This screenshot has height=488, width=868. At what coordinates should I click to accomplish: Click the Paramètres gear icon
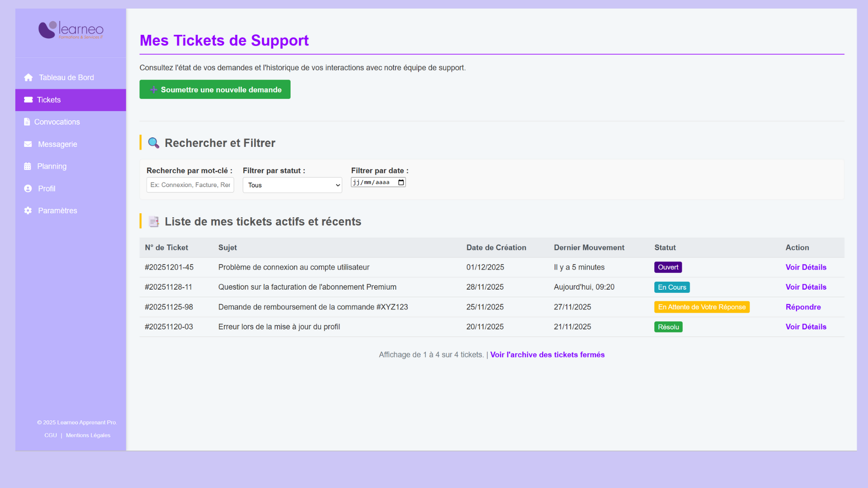coord(28,211)
